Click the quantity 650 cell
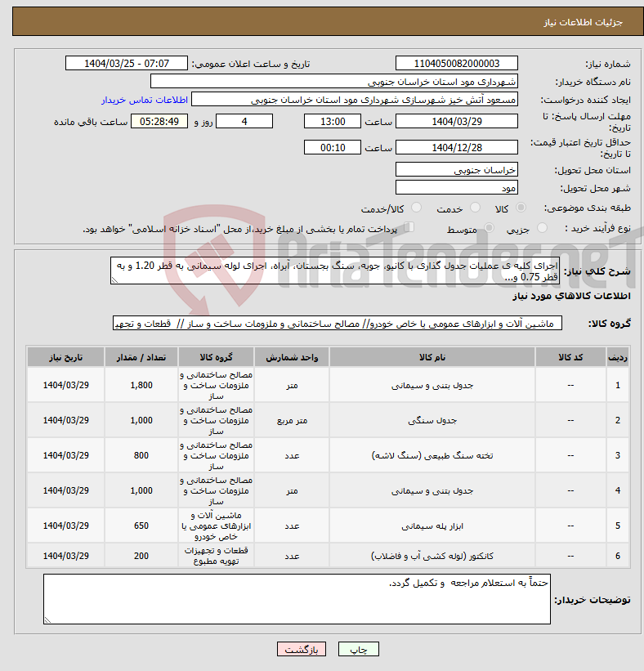This screenshot has width=644, height=671. click(x=141, y=526)
